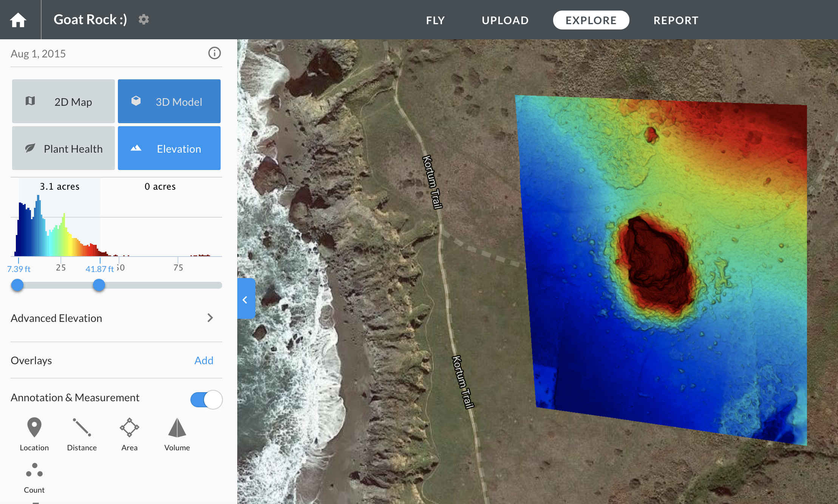Open the FLY tab
The width and height of the screenshot is (838, 504).
[x=435, y=20]
